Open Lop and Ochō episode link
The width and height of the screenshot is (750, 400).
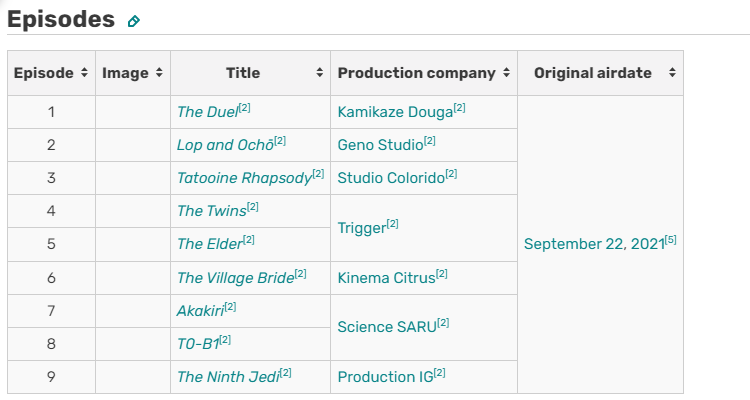[225, 145]
